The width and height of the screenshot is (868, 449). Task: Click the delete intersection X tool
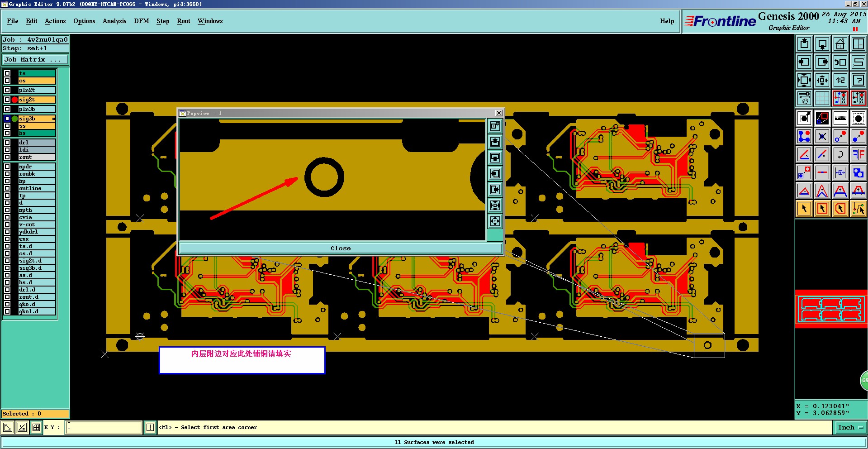(822, 136)
